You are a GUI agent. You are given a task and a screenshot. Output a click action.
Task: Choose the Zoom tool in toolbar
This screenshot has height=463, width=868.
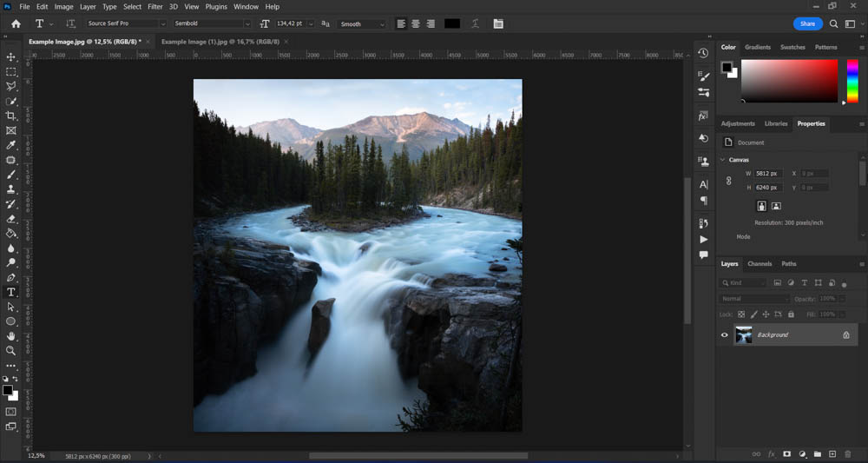(x=11, y=351)
